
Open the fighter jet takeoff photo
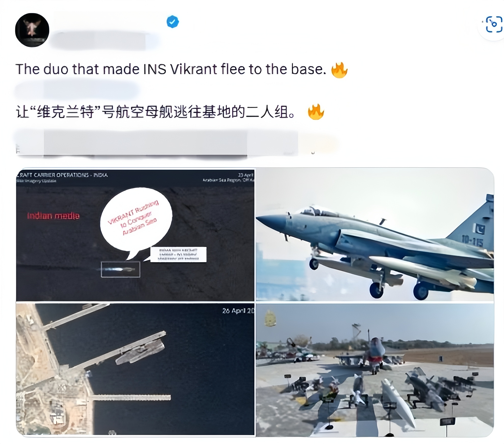coord(375,234)
